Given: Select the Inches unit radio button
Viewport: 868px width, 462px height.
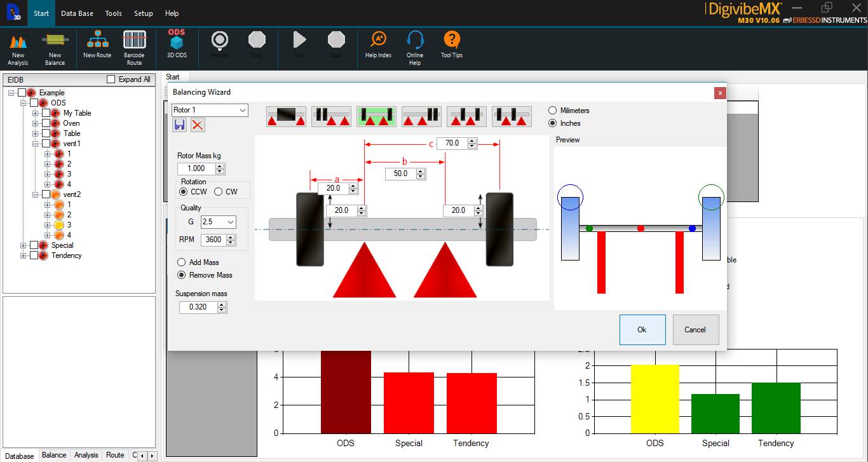Looking at the screenshot, I should [552, 123].
